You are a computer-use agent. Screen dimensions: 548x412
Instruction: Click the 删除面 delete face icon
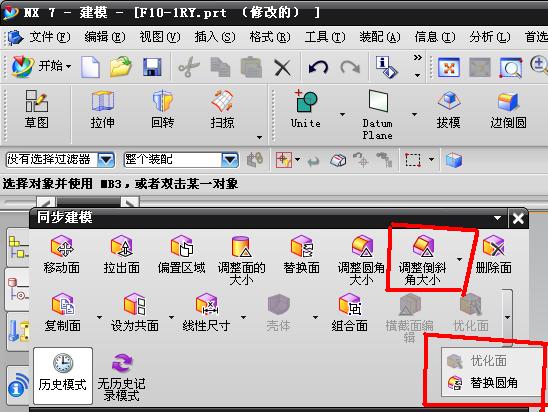pos(493,246)
